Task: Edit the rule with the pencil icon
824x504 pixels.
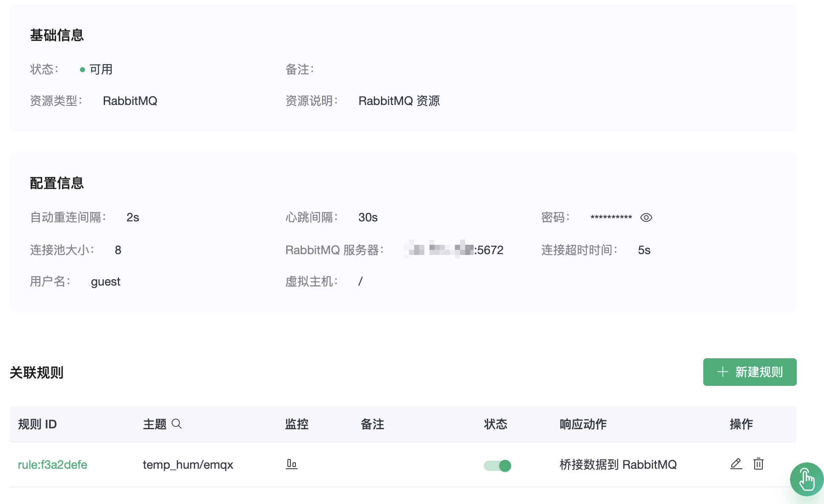Action: (x=736, y=464)
